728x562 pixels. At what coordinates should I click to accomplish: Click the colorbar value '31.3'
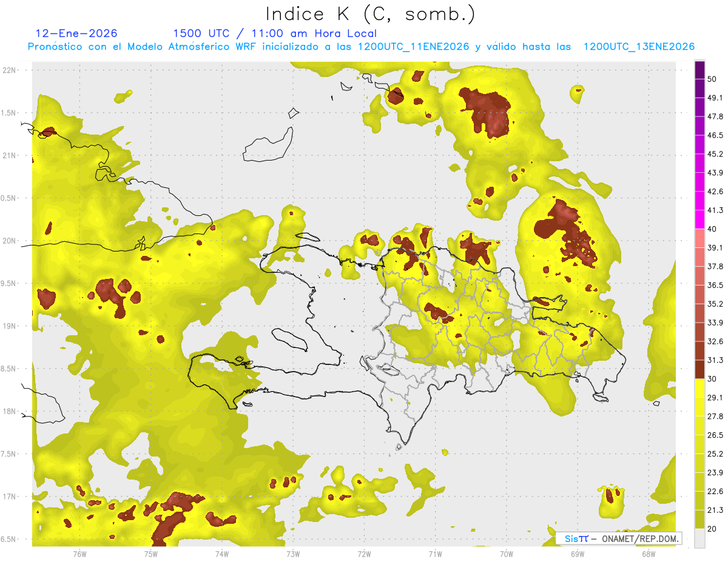[715, 360]
